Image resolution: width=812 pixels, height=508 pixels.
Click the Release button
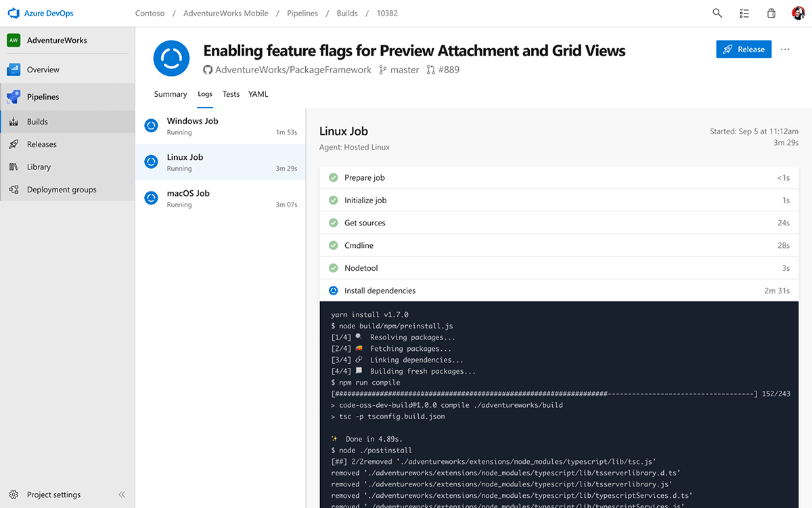pos(744,49)
